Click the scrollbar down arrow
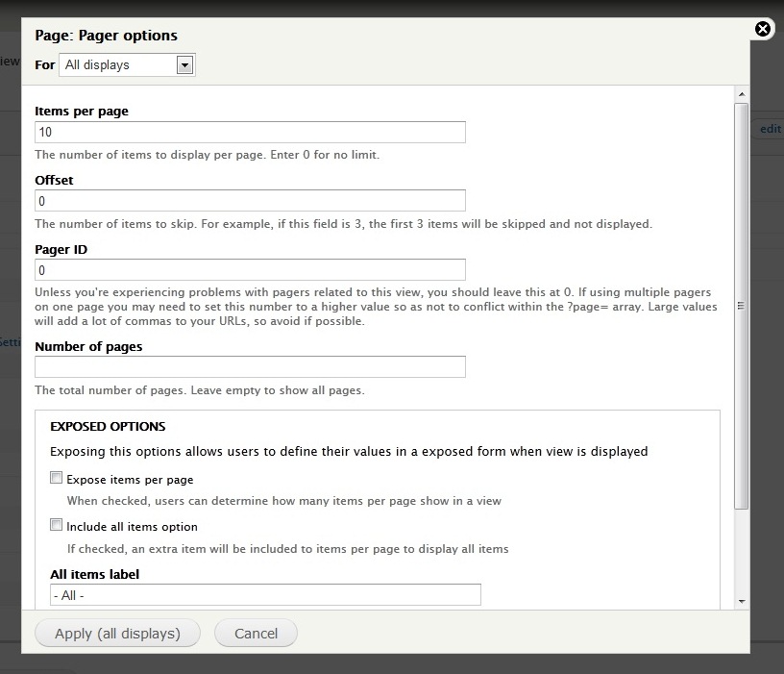The width and height of the screenshot is (784, 674). [742, 602]
